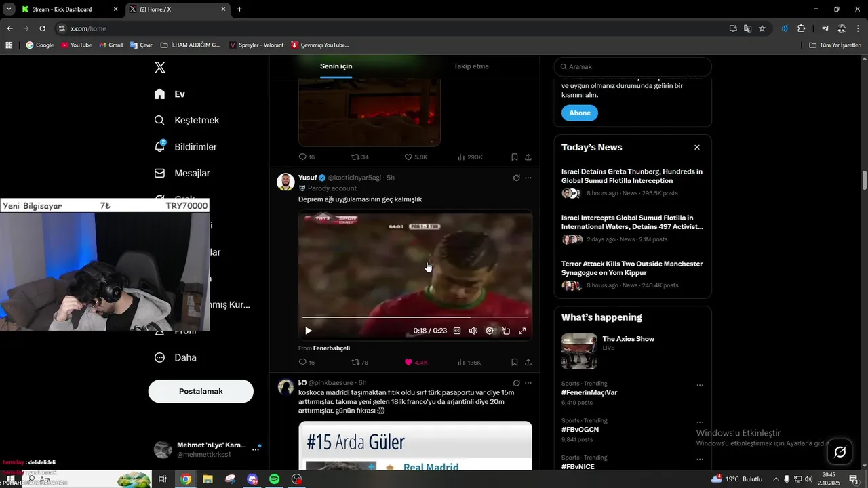Image resolution: width=868 pixels, height=488 pixels.
Task: Switch to Senin için tab
Action: (x=336, y=66)
